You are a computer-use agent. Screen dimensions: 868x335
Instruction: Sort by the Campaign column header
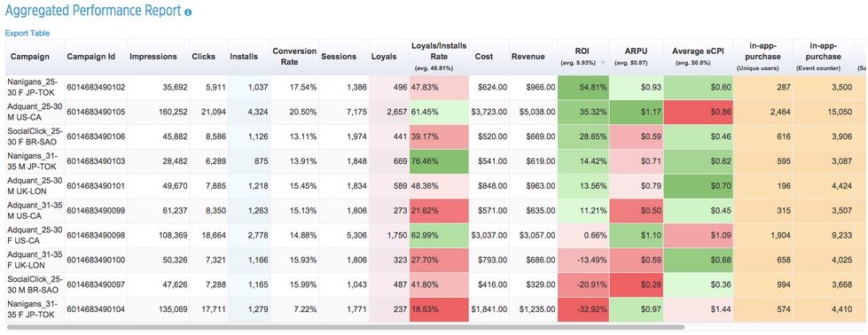30,57
